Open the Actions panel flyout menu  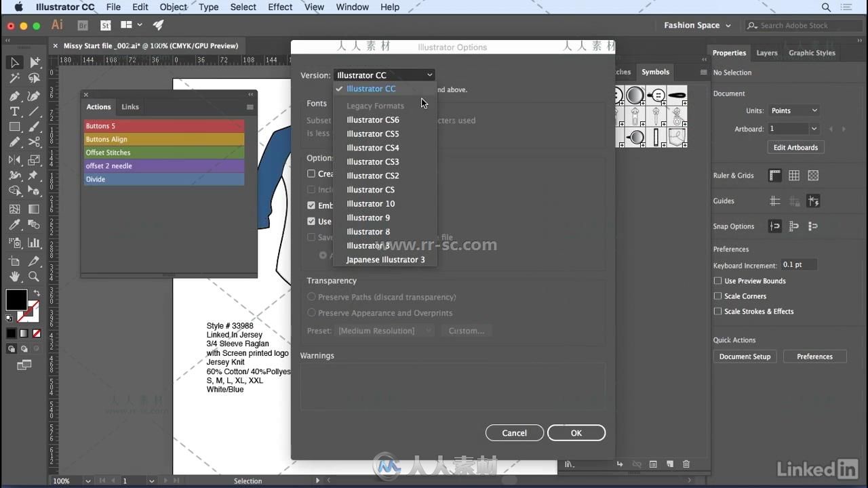250,107
